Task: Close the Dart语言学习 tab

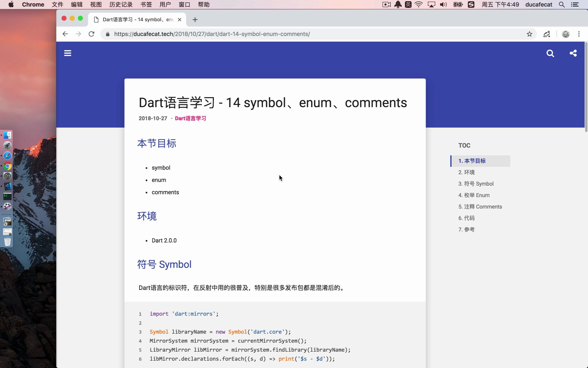Action: (179, 20)
